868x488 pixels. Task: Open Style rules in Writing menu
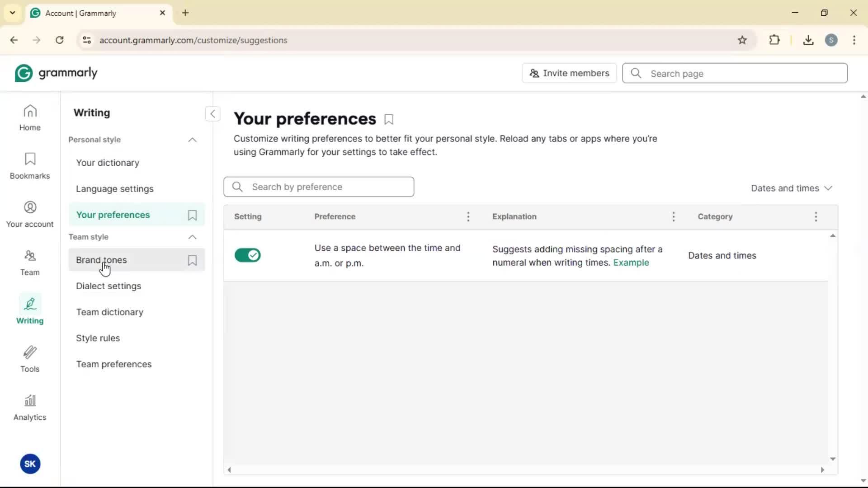tap(98, 338)
